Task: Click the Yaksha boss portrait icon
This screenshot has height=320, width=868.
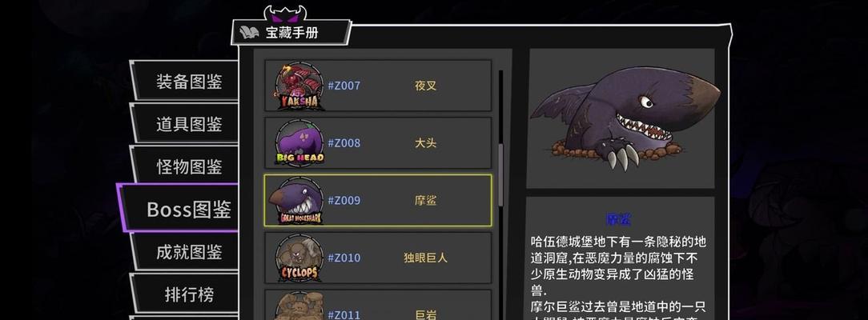Action: pos(299,86)
